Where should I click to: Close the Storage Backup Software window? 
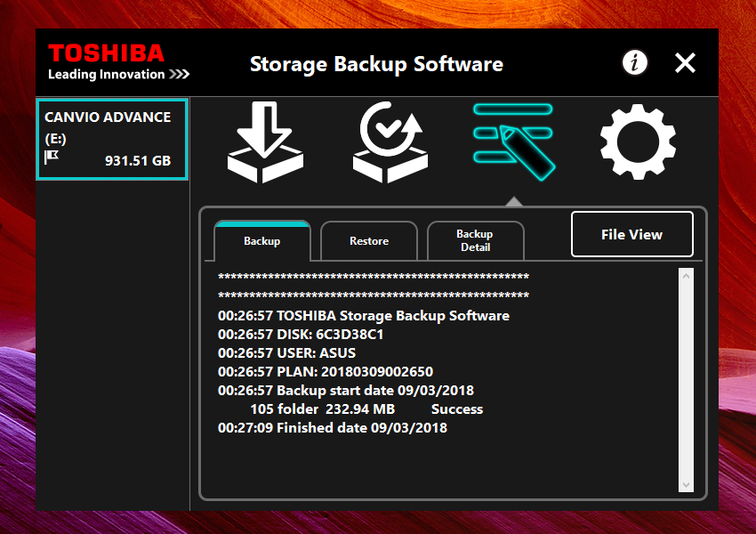click(685, 62)
